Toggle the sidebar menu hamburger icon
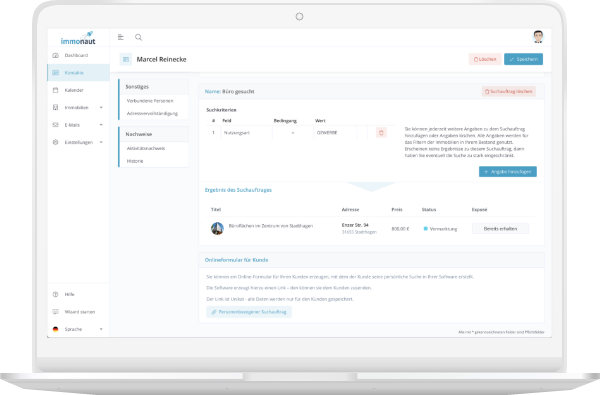This screenshot has width=600, height=395. 121,37
